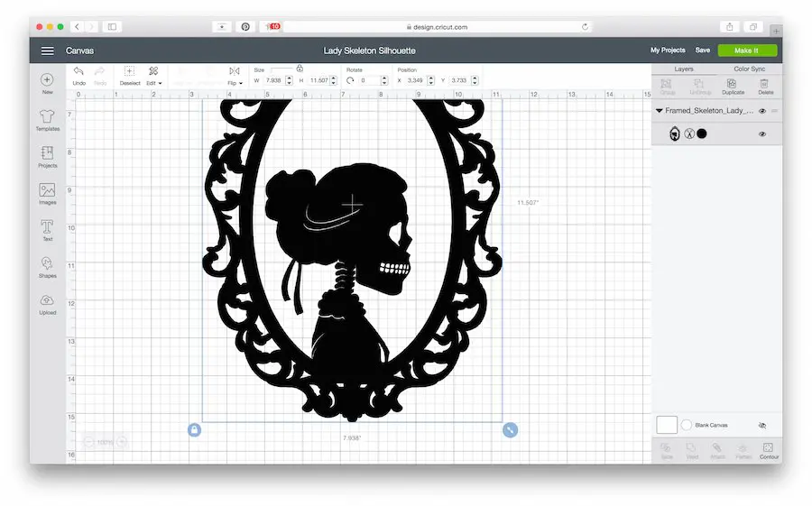Viewport: 812px width, 506px height.
Task: Adjust the X position stepper
Action: click(430, 80)
